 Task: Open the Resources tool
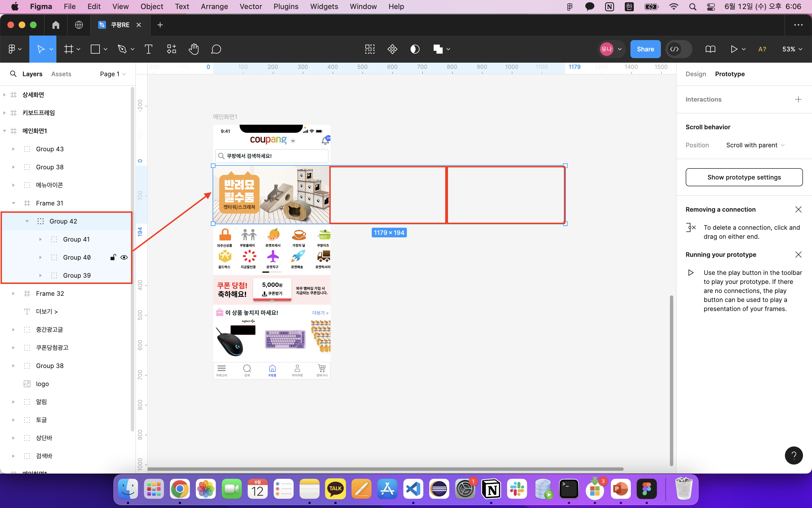click(171, 49)
